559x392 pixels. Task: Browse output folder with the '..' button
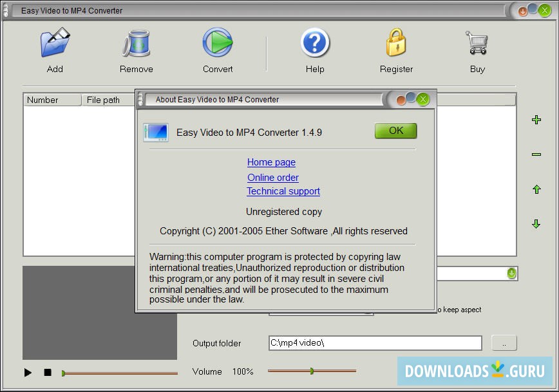point(504,343)
